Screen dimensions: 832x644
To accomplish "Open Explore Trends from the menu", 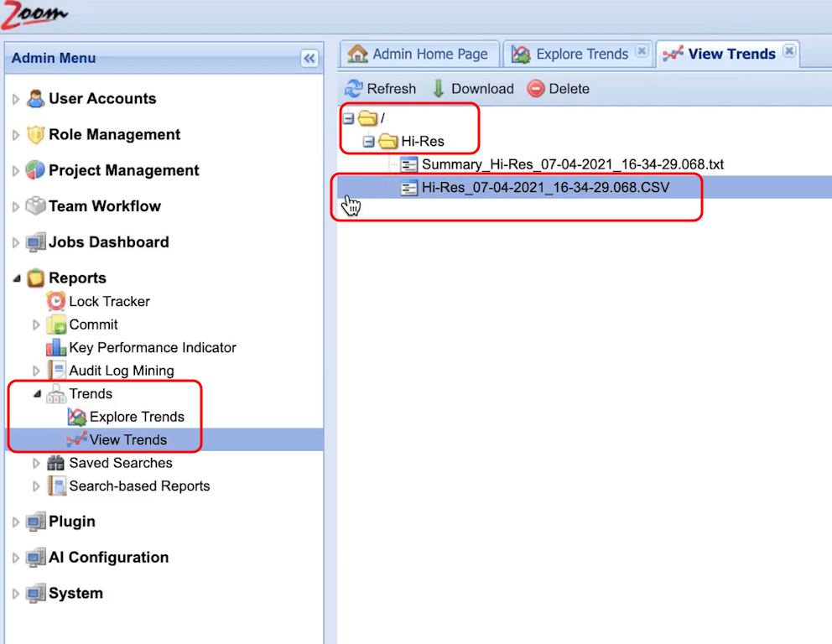I will (137, 417).
